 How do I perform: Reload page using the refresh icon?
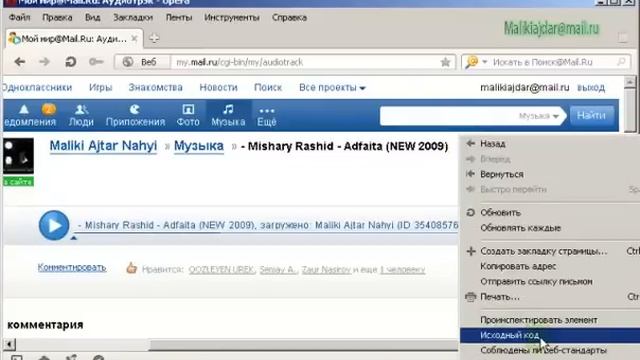(x=71, y=62)
